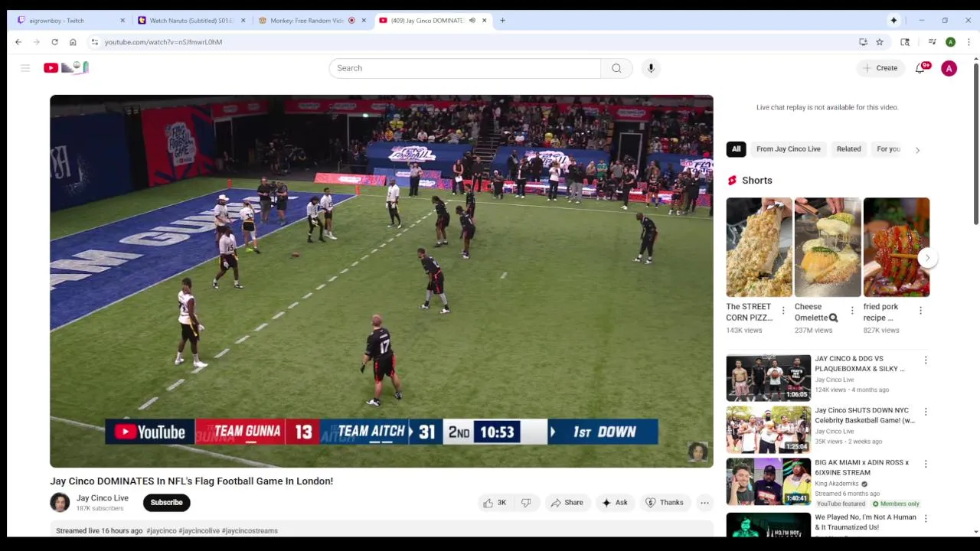This screenshot has height=551, width=980.
Task: Open Google Lens search icon in toolbar
Action: click(905, 42)
